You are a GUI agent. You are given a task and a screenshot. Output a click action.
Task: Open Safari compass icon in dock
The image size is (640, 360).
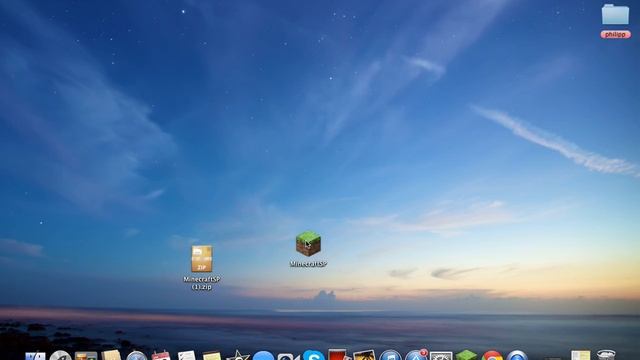[x=136, y=356]
